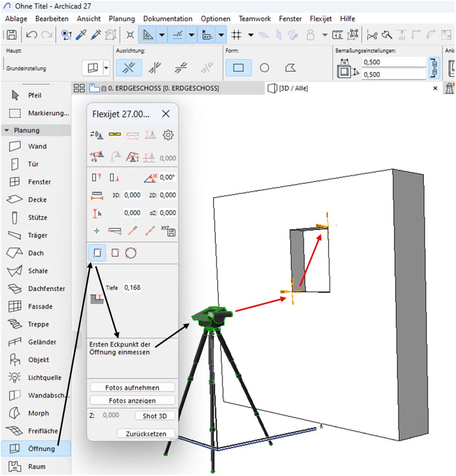Image resolution: width=456 pixels, height=476 pixels.
Task: Toggle first Ausrichtung alignment option
Action: click(129, 68)
